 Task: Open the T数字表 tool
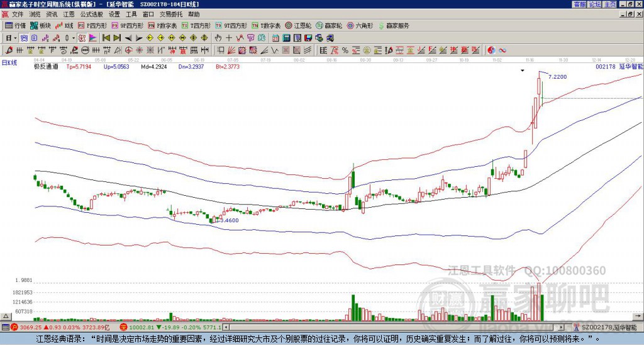(x=266, y=25)
